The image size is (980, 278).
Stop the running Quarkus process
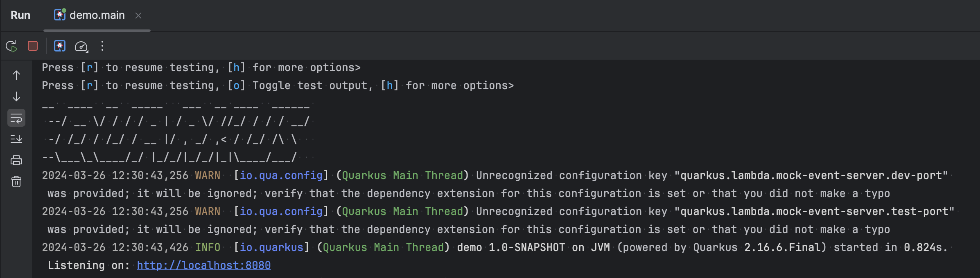[33, 46]
